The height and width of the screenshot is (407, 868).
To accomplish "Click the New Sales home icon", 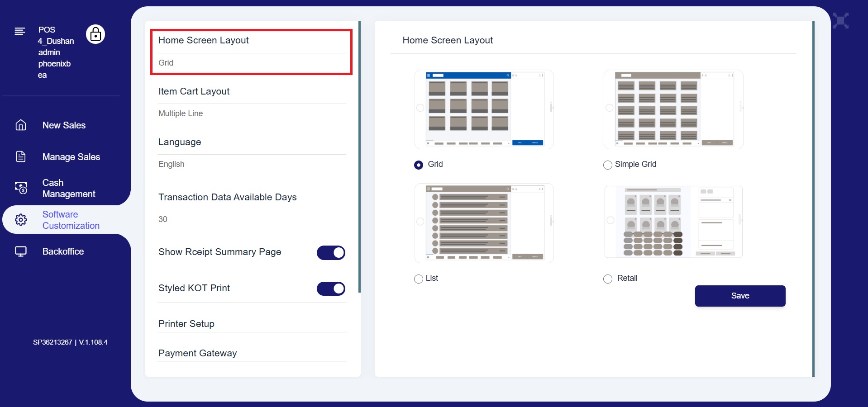I will point(21,125).
